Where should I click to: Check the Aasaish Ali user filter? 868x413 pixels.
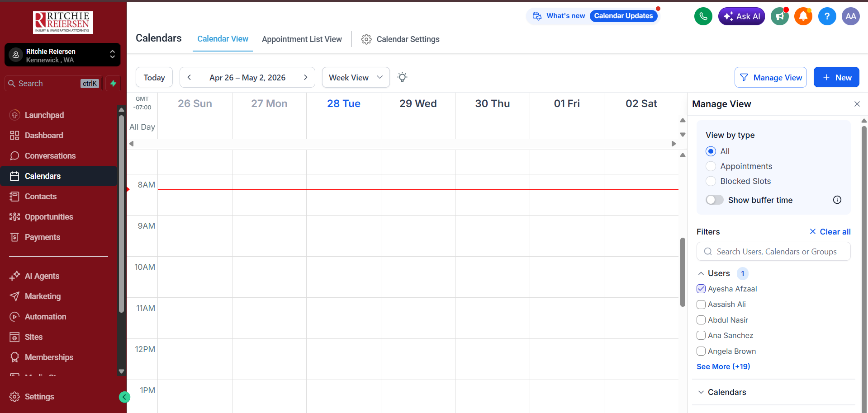pyautogui.click(x=701, y=305)
